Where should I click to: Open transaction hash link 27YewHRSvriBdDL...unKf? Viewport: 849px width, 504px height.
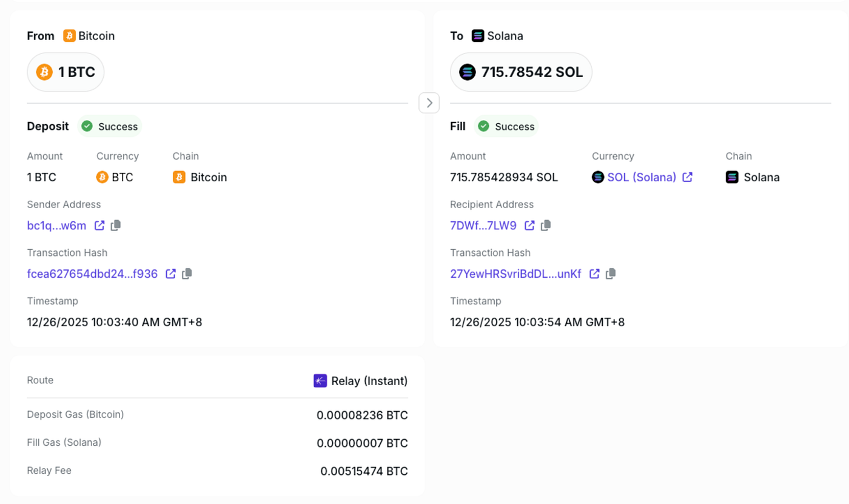[x=516, y=274]
